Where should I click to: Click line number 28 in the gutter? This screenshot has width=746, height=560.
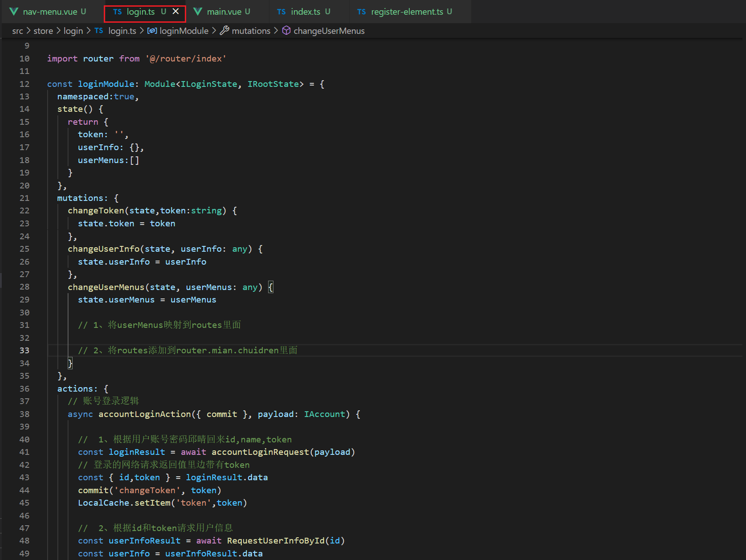click(x=24, y=287)
